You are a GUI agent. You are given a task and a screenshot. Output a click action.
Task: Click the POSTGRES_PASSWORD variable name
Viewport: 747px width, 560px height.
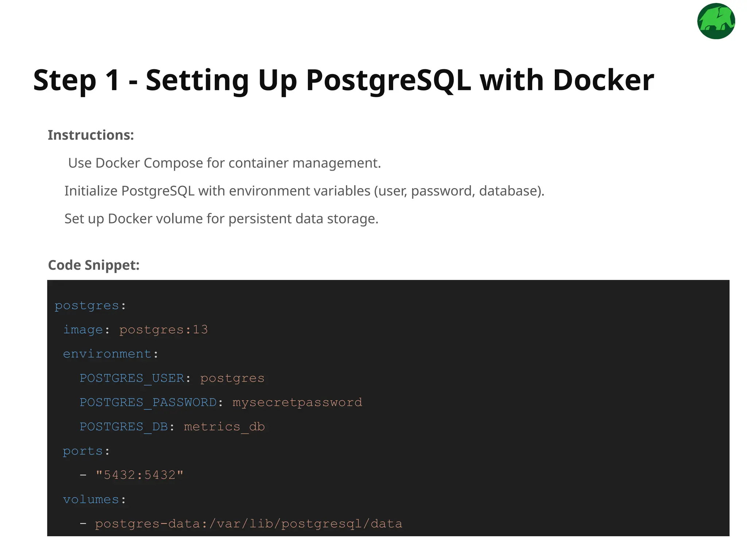(x=148, y=402)
